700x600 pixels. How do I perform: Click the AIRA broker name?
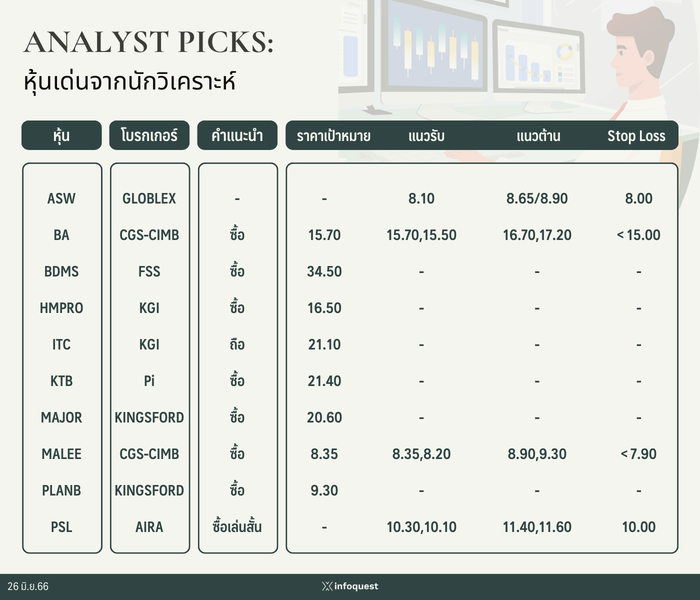click(149, 527)
